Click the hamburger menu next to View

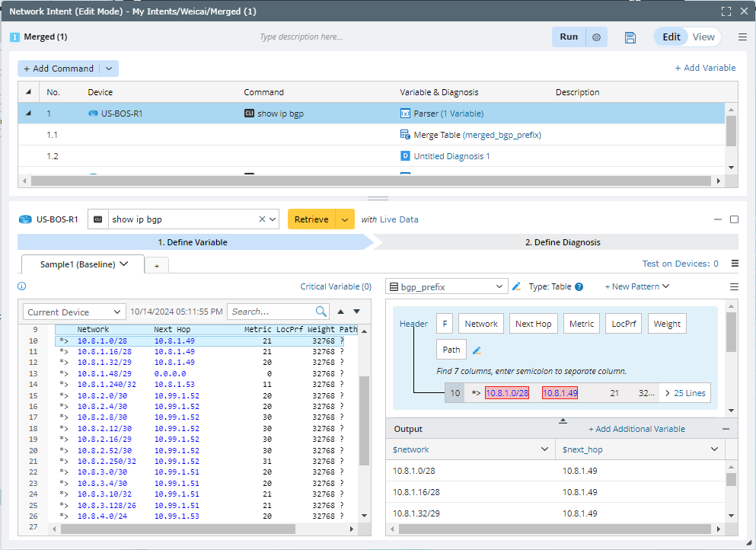click(x=742, y=37)
